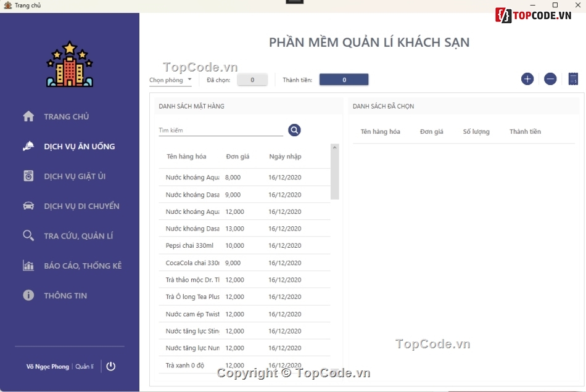Click the magnifying glass icon to search products
586x392 pixels.
pos(294,130)
